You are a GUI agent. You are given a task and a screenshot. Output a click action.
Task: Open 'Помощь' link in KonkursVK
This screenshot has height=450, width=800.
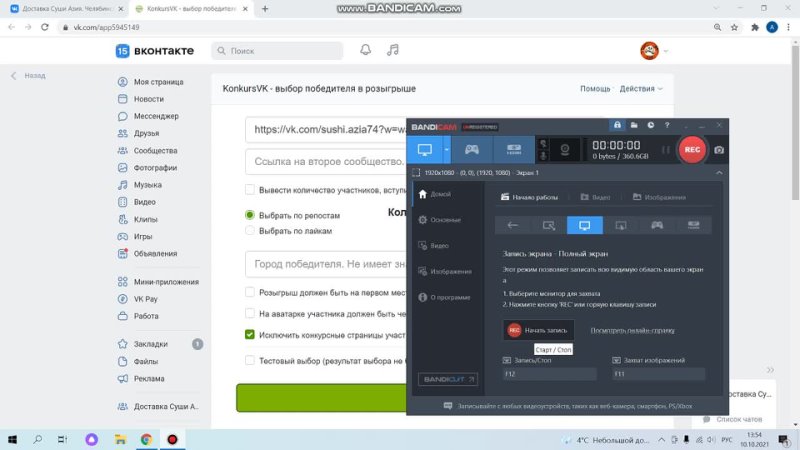[595, 89]
